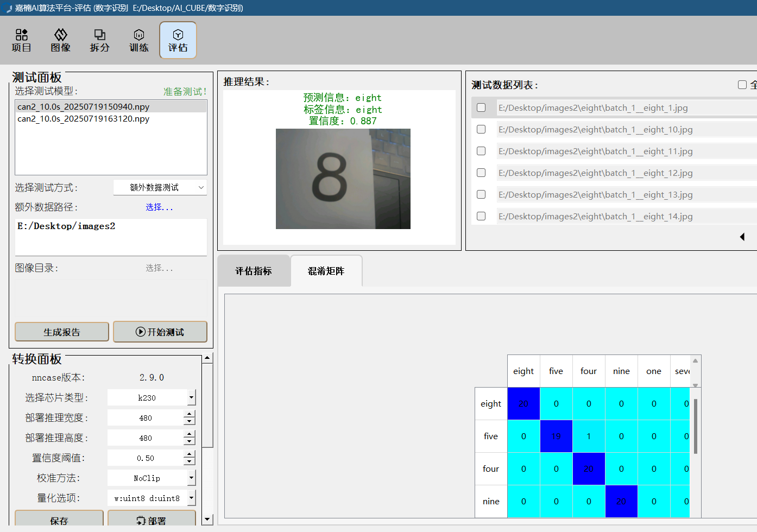Open the 图像 (Image) toolbar icon

[61, 41]
